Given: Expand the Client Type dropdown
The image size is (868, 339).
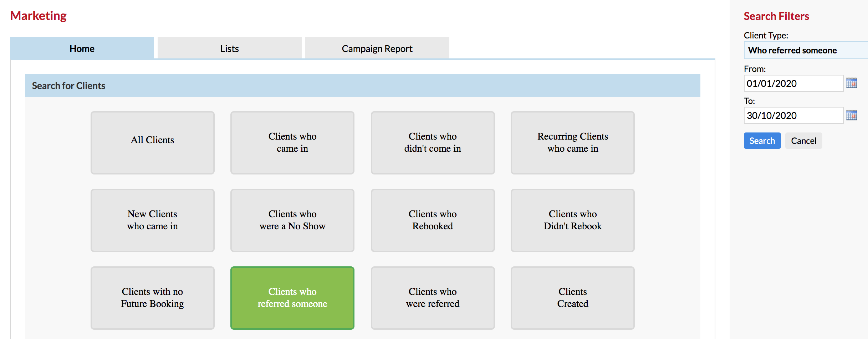Looking at the screenshot, I should (x=806, y=50).
